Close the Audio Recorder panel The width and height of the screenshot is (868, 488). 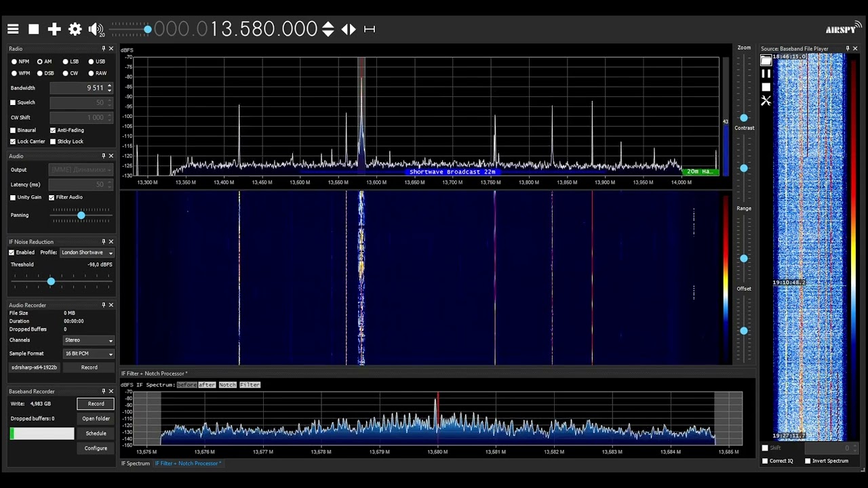[x=111, y=305]
